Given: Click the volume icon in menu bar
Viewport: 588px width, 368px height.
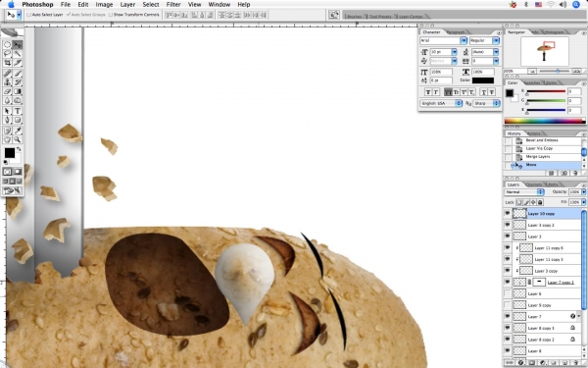Looking at the screenshot, I should [x=563, y=5].
